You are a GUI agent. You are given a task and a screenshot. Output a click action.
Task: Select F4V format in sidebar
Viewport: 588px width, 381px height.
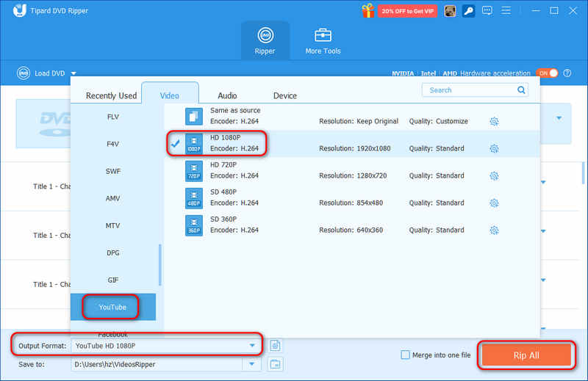[113, 144]
